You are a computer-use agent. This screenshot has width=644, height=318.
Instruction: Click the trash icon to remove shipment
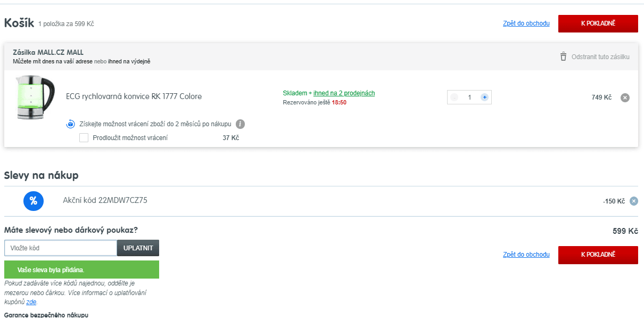[x=563, y=56]
